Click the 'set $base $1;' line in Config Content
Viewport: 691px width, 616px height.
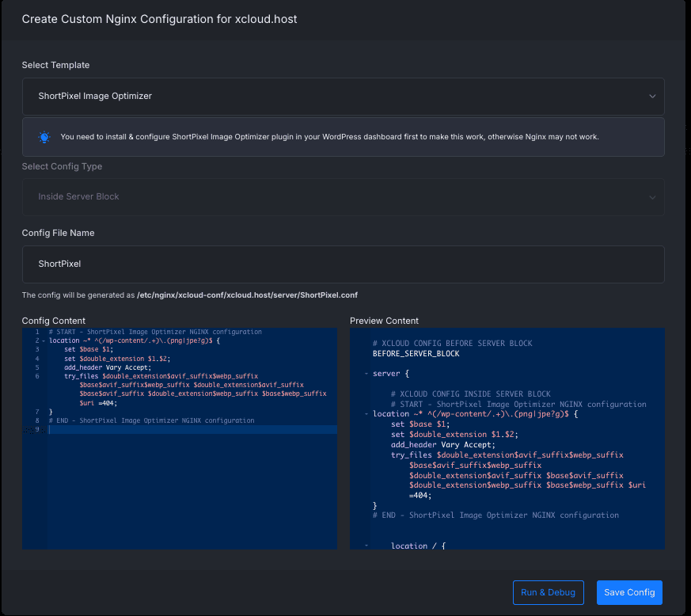tap(89, 349)
